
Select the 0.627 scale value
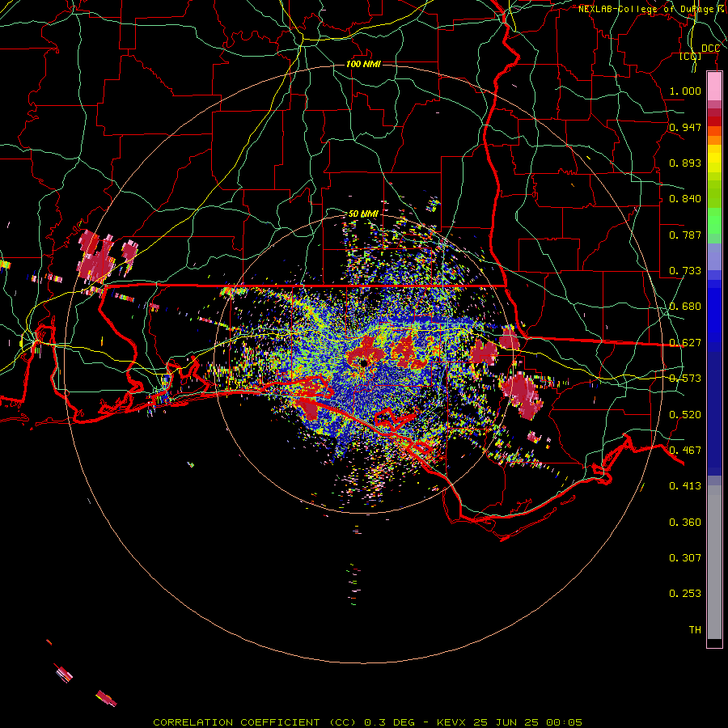[x=685, y=343]
